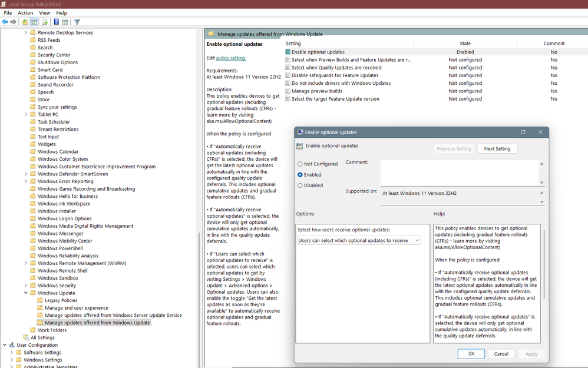Click the Cancel button in the dialog

[x=501, y=354]
